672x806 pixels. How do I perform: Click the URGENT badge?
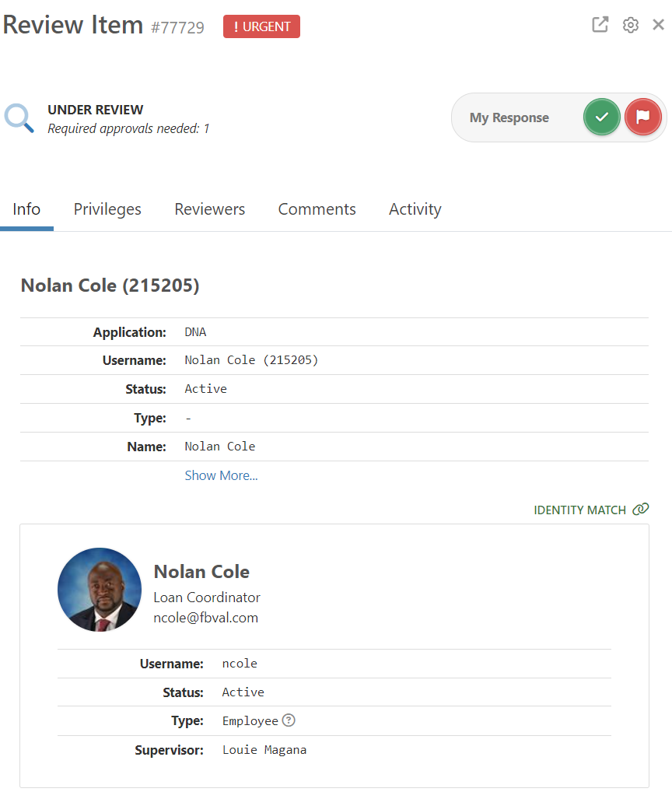tap(261, 26)
